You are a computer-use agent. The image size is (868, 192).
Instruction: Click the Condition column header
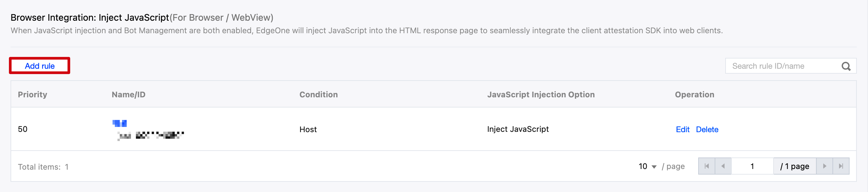pos(319,94)
